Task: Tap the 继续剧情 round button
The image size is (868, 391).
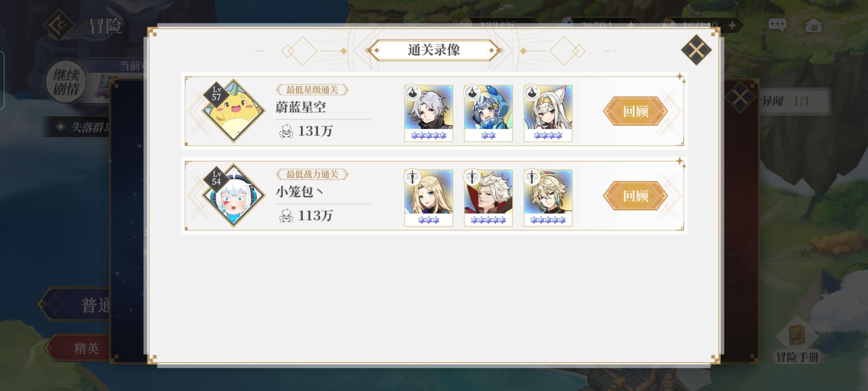Action: (x=66, y=82)
